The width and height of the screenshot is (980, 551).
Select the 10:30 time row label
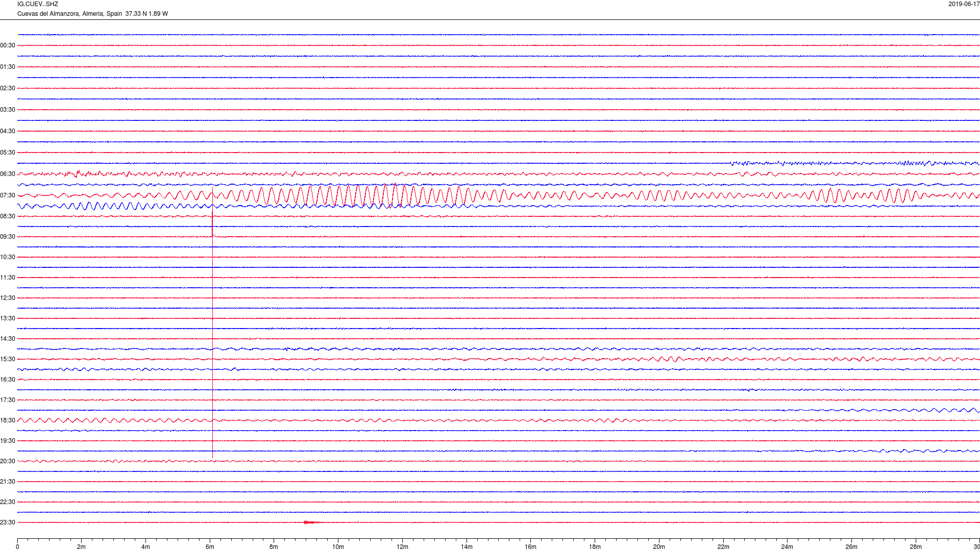point(8,257)
